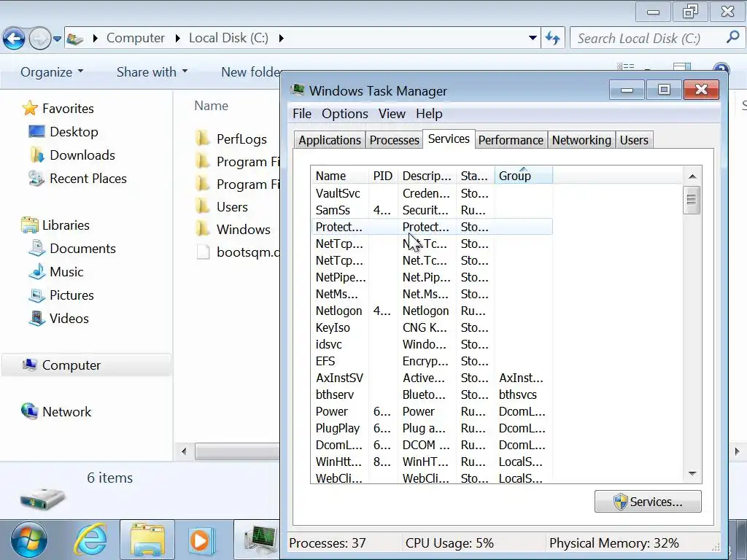Click the Explorer horizontal scrollbar left arrow
The image size is (747, 560).
point(184,451)
